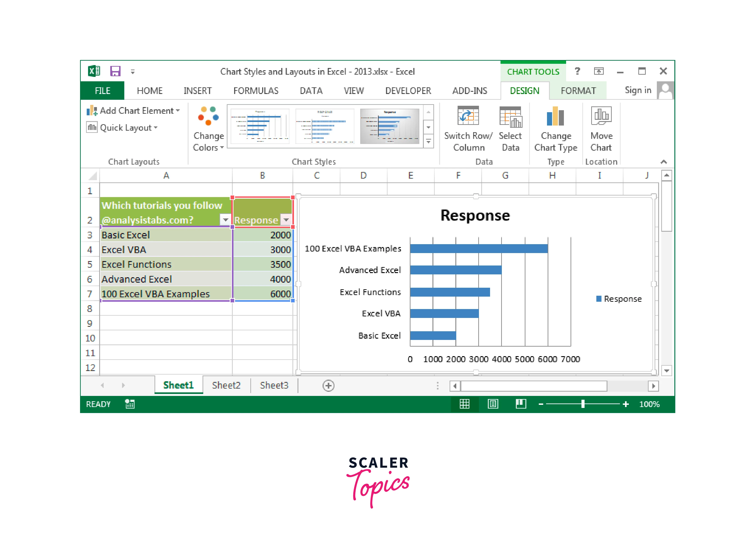Open Response column filter dropdown
This screenshot has width=756, height=551.
coord(286,220)
